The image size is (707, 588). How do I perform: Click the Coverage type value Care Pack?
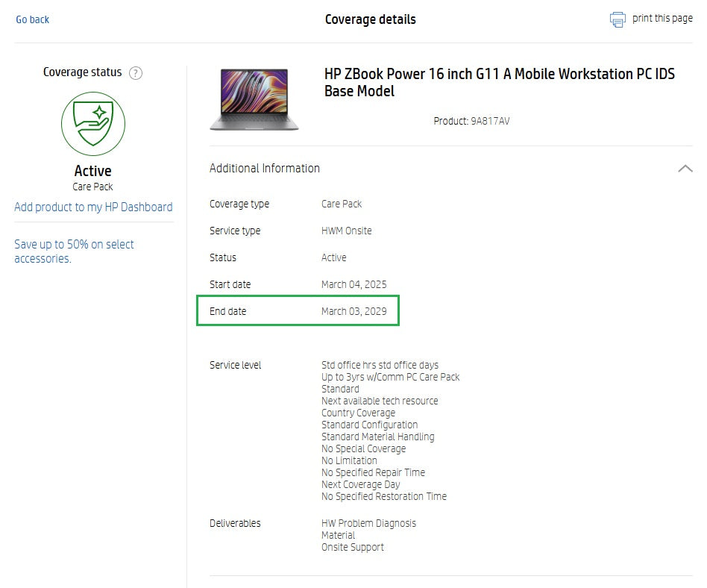pyautogui.click(x=342, y=204)
